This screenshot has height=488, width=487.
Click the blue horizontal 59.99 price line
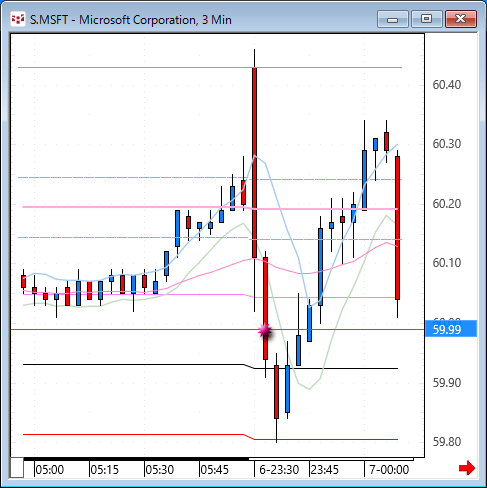(218, 329)
